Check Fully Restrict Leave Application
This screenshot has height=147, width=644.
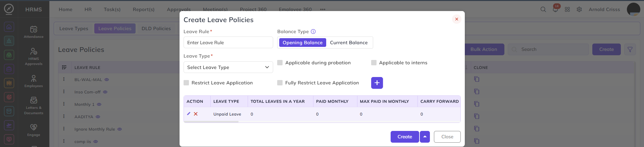point(280,83)
